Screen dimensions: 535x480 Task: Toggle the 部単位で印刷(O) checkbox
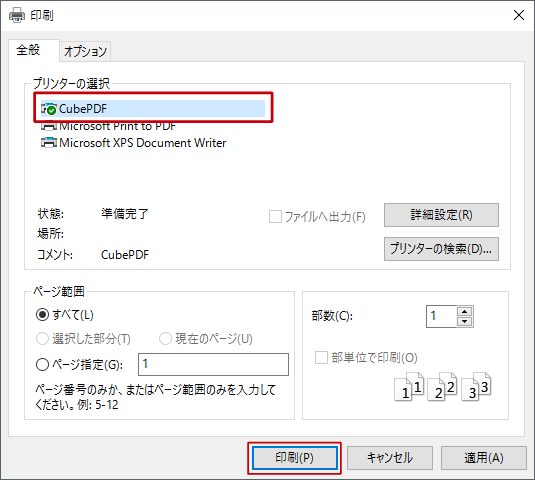tap(321, 358)
